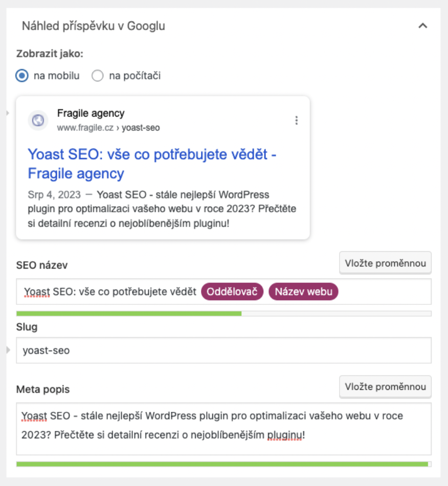Click the small arrow left of Slug field
The width and height of the screenshot is (448, 486).
(x=8, y=350)
